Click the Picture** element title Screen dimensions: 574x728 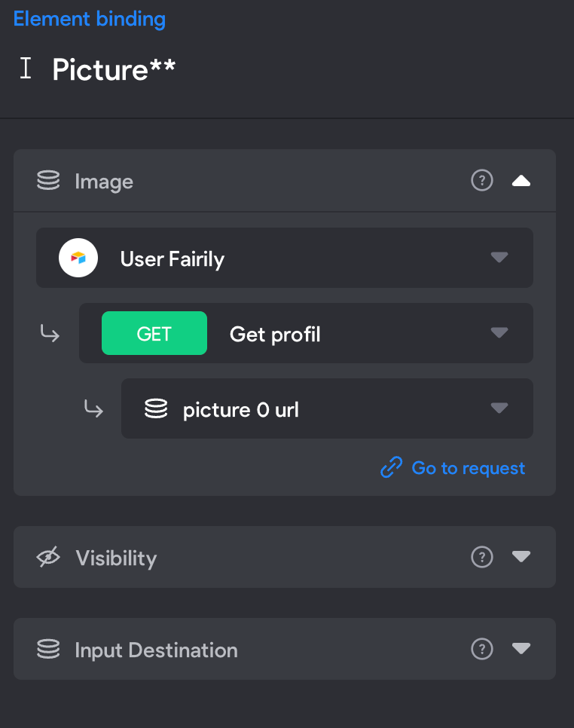(114, 69)
